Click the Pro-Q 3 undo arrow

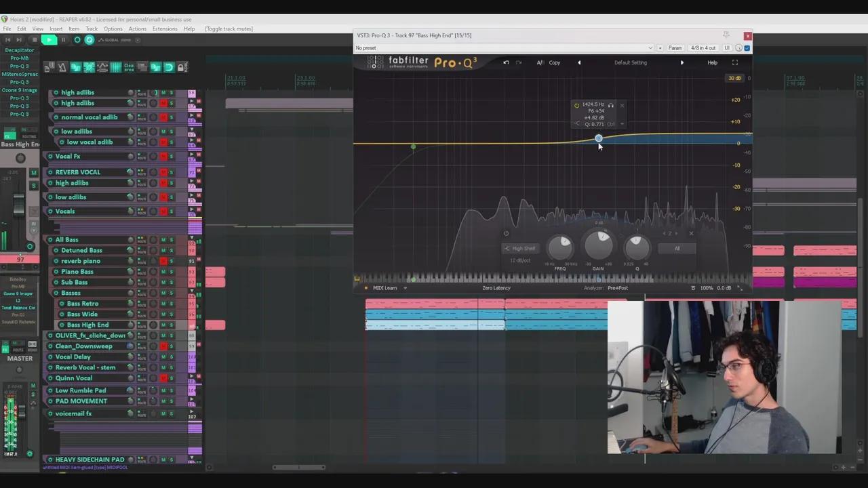click(x=506, y=62)
